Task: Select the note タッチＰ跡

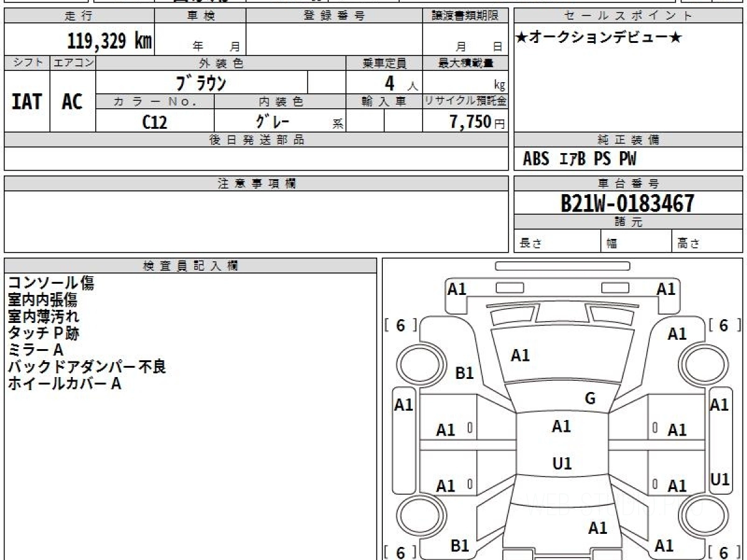Action: (x=43, y=333)
